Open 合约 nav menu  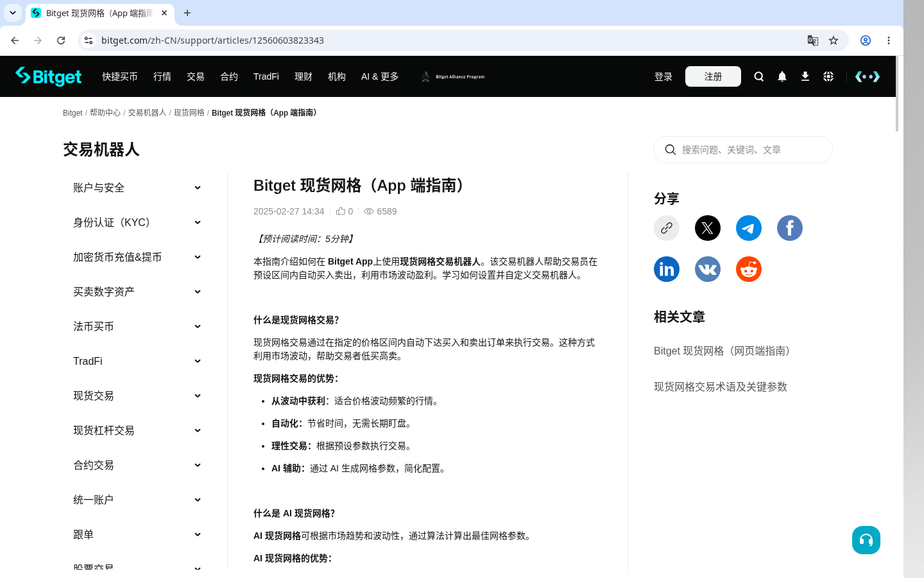tap(229, 76)
